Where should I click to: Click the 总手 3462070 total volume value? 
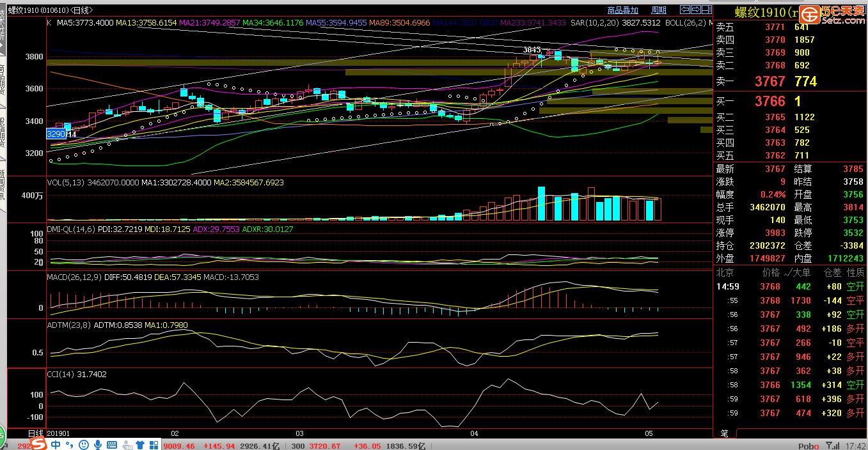pos(767,207)
